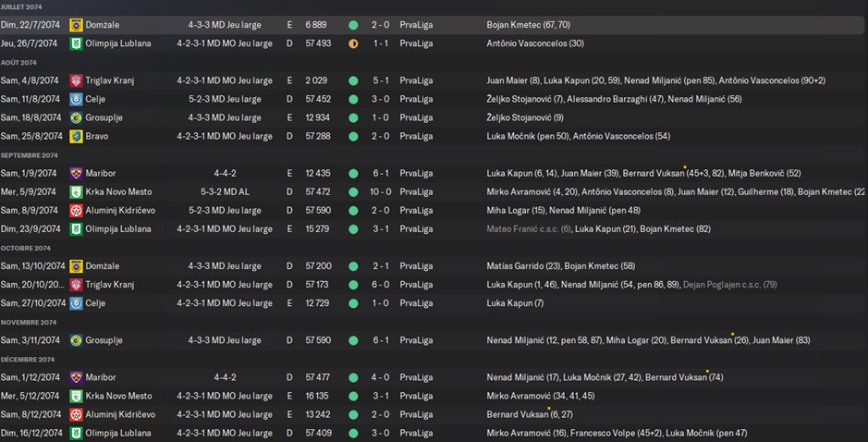
Task: Click green win indicator on 25/8/2074 Bravo row
Action: (x=353, y=136)
